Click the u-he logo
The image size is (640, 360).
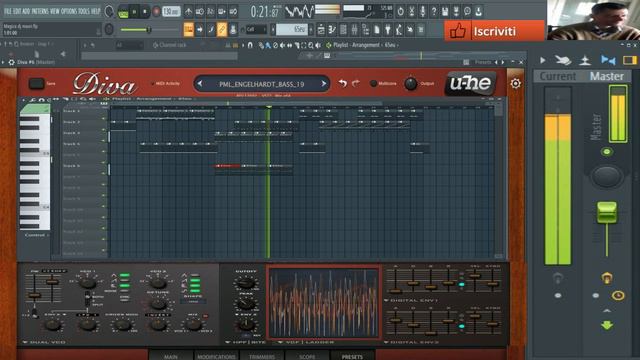pos(470,83)
